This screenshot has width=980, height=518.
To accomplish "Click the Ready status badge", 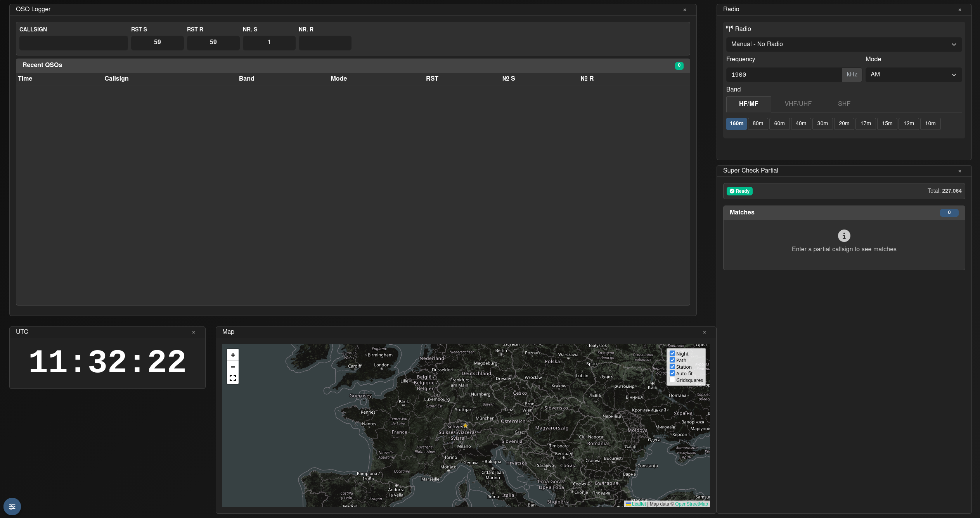I will click(739, 191).
